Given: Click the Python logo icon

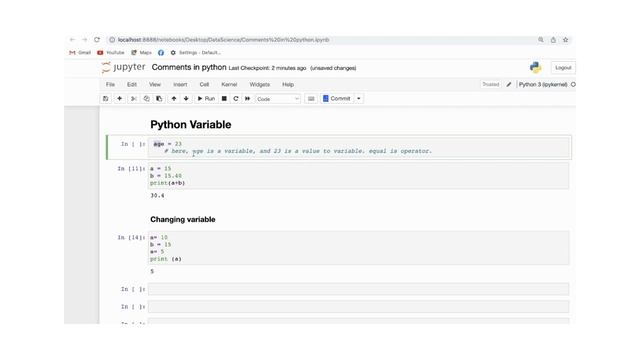Looking at the screenshot, I should 536,67.
